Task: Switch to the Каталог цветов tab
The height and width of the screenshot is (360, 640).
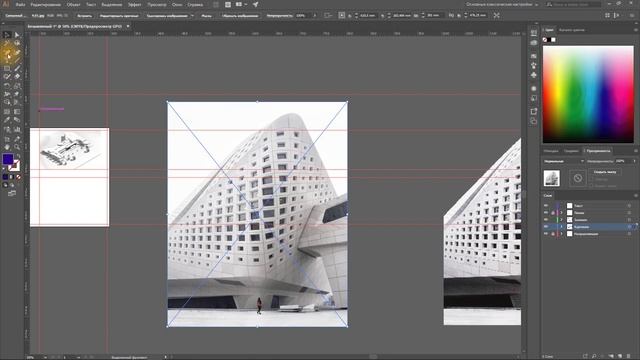Action: pos(572,30)
